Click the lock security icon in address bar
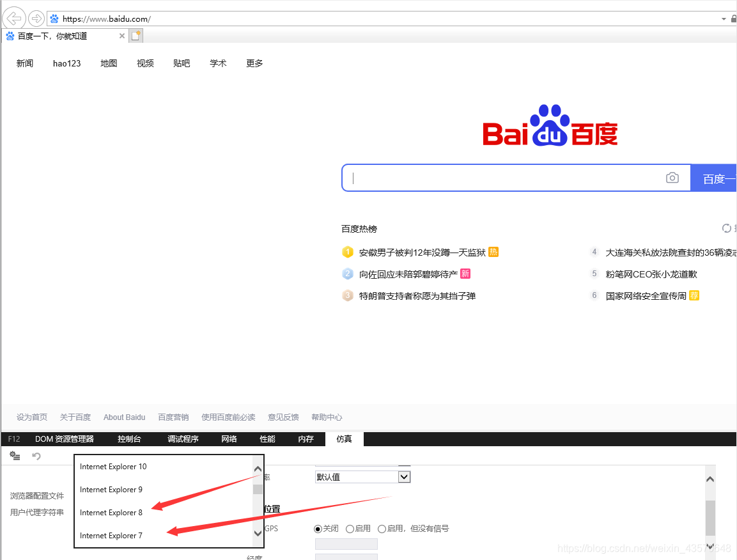The width and height of the screenshot is (737, 560). [734, 19]
